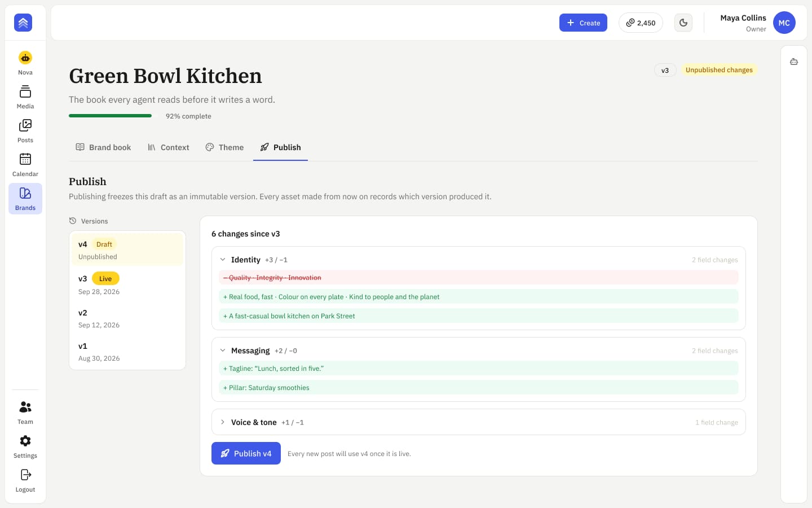Image resolution: width=812 pixels, height=508 pixels.
Task: Click the Unpublished changes badge
Action: [719, 70]
